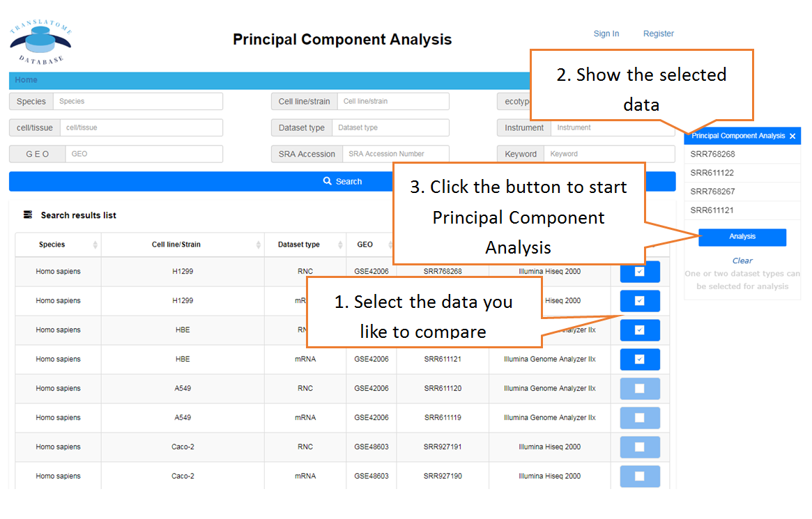Sort by Dataset type column arrows
Screen dimensions: 812x519
coord(340,245)
